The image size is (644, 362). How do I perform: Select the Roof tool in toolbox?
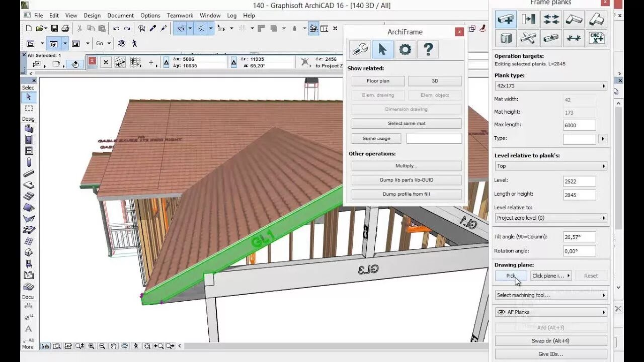[29, 207]
